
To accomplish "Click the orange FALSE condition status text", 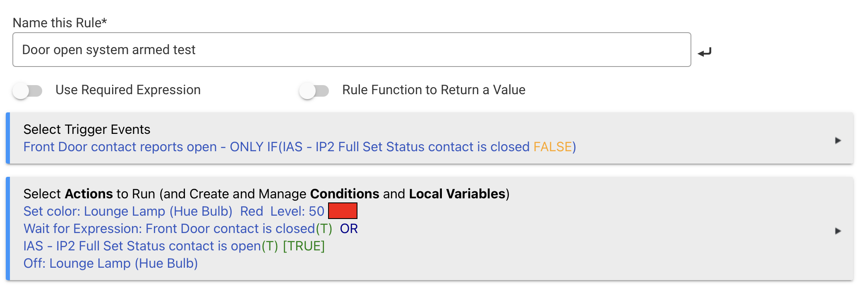I will (x=553, y=147).
